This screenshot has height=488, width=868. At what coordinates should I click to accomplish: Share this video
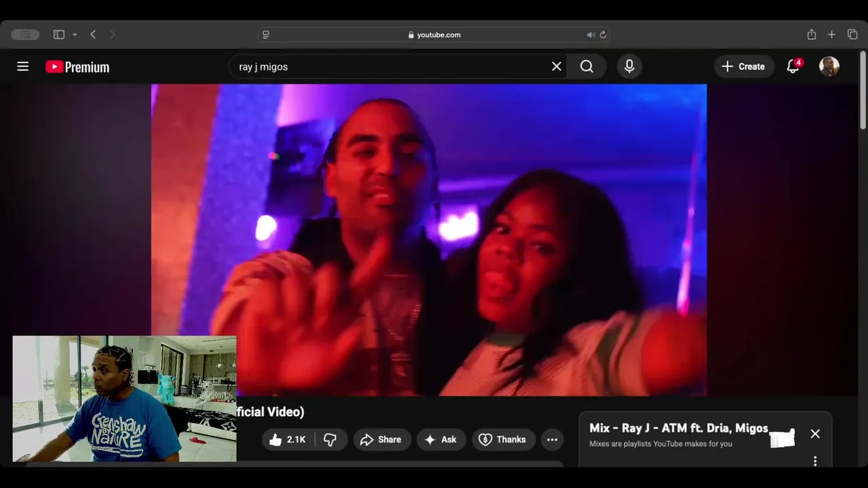[381, 440]
